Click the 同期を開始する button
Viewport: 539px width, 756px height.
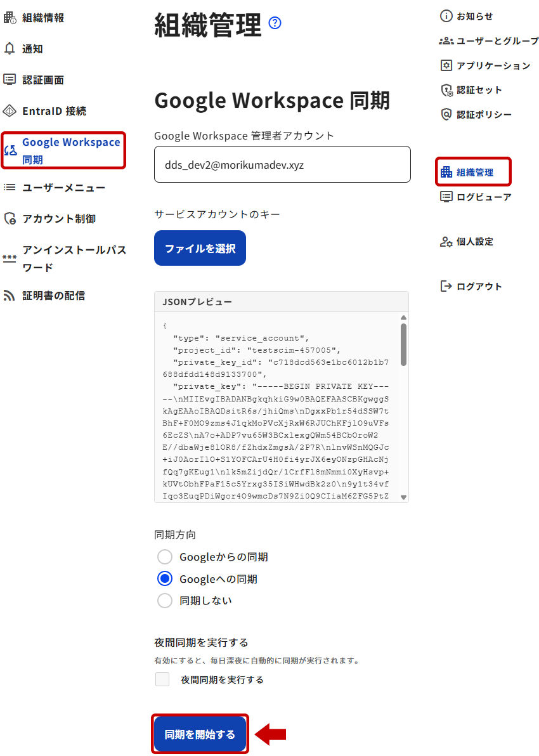click(200, 734)
